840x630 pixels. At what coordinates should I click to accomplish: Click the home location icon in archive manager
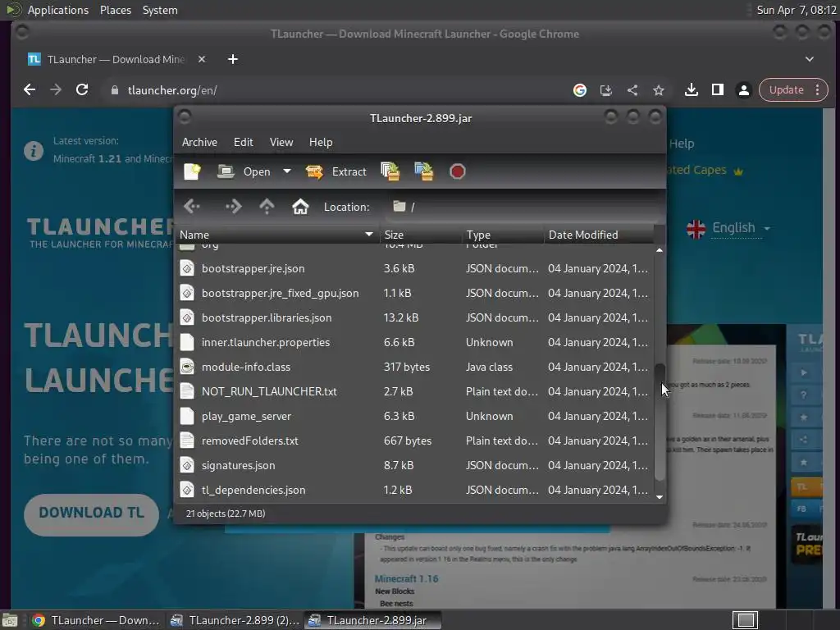pos(300,206)
